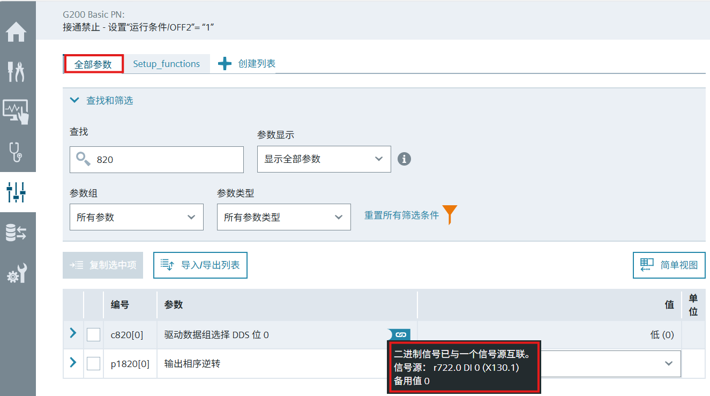This screenshot has height=396, width=710.
Task: Expand the c820[0] parameter row
Action: 73,333
